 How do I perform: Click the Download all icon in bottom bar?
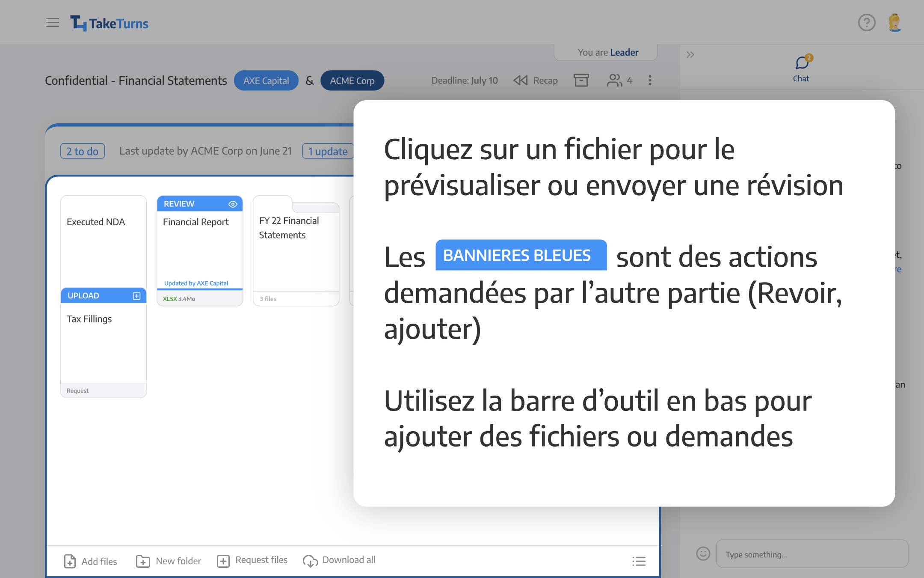[x=310, y=560]
